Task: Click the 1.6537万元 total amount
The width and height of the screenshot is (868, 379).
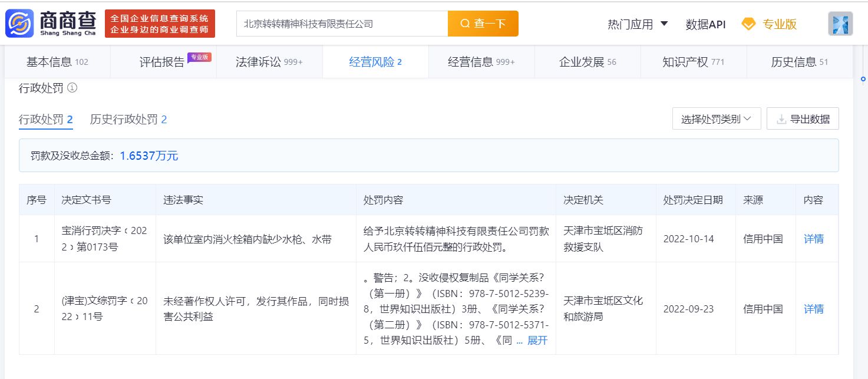Action: coord(148,156)
